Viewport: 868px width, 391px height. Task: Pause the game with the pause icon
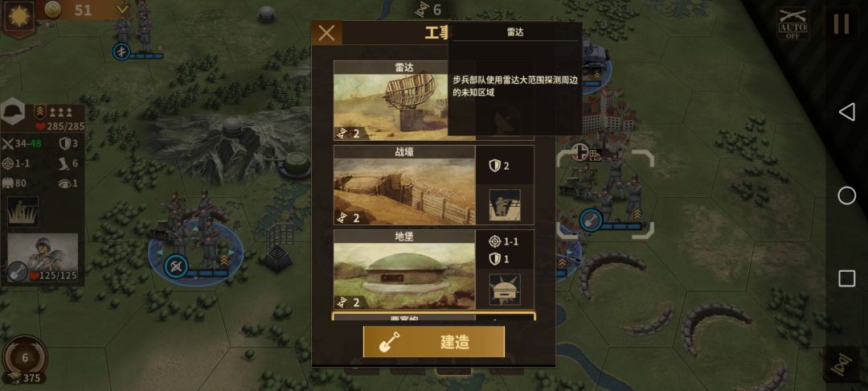coord(841,24)
